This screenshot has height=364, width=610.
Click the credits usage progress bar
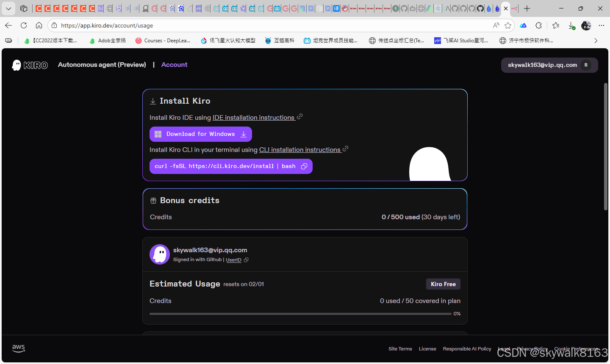click(x=300, y=314)
